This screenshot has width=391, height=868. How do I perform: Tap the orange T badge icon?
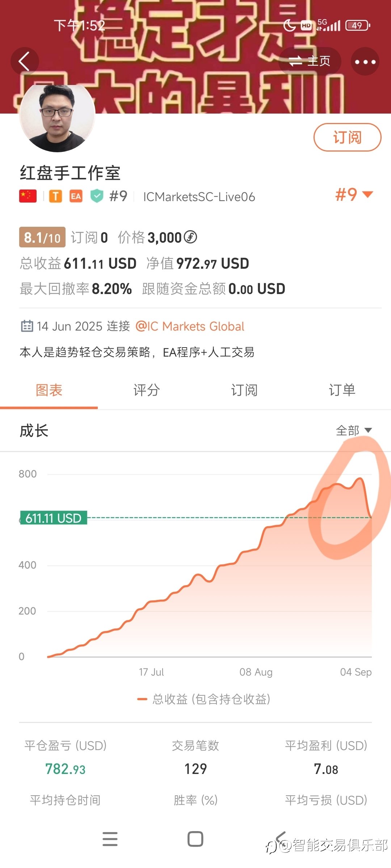tap(55, 196)
